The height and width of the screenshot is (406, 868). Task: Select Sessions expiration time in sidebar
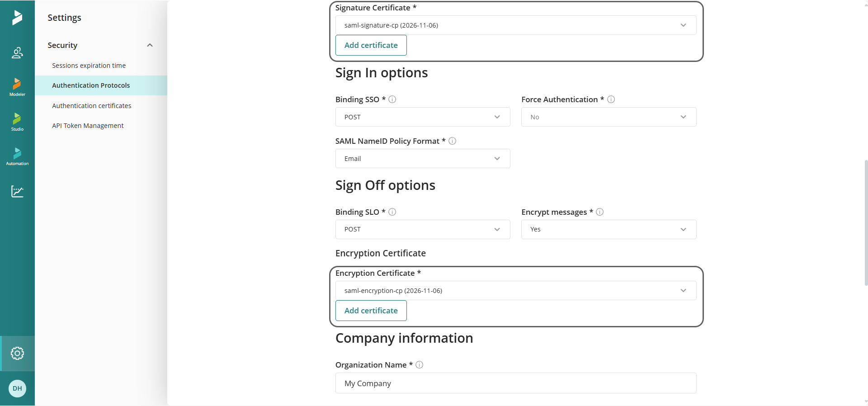coord(89,66)
